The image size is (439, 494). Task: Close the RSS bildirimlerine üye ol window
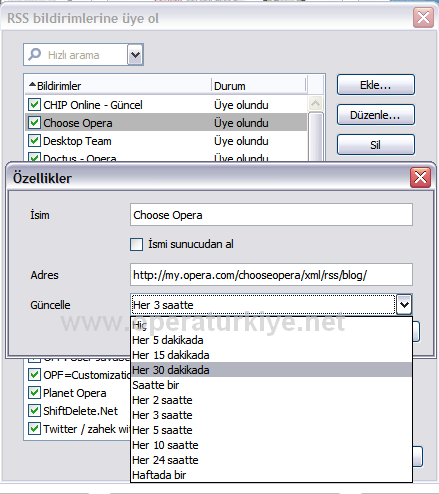coord(423,17)
